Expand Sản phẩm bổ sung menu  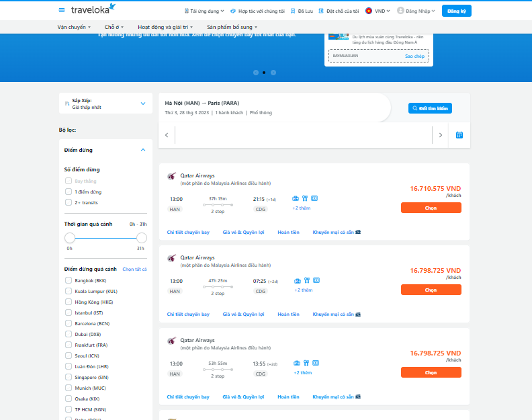click(x=232, y=27)
